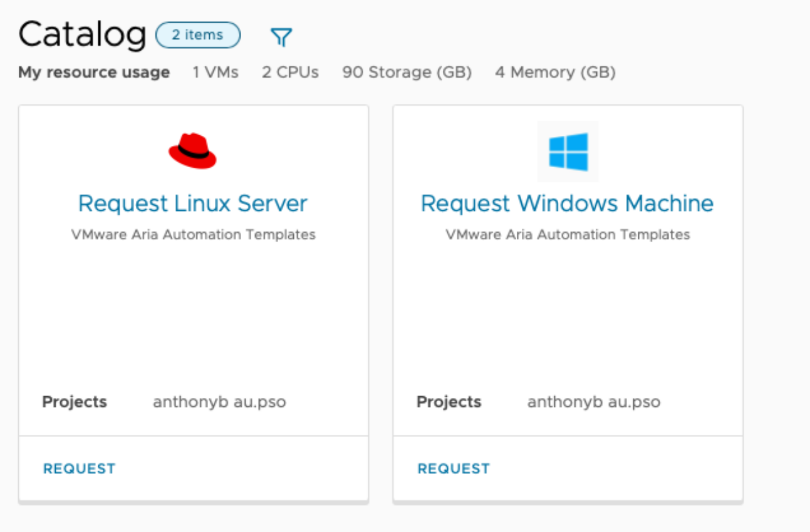
Task: Click the Red Hat logo icon
Action: click(x=193, y=151)
